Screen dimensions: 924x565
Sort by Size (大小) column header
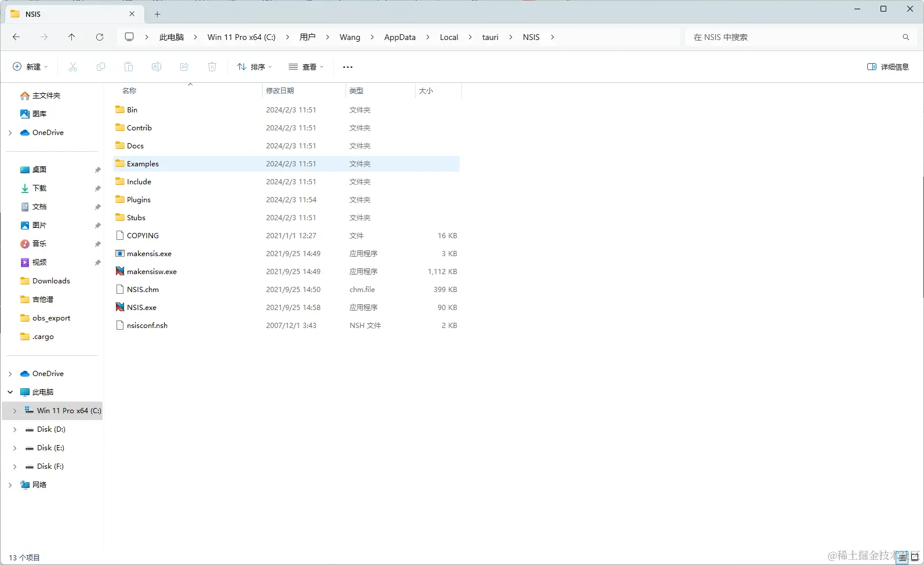[426, 91]
